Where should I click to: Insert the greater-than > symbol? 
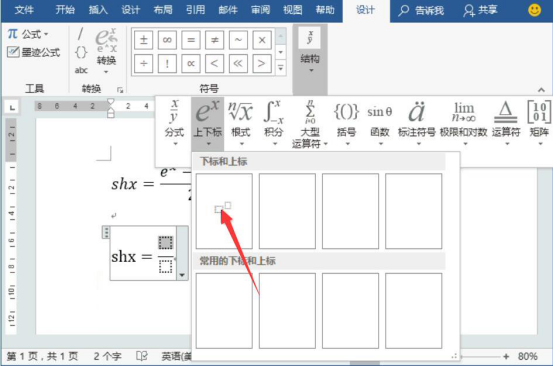tap(262, 63)
